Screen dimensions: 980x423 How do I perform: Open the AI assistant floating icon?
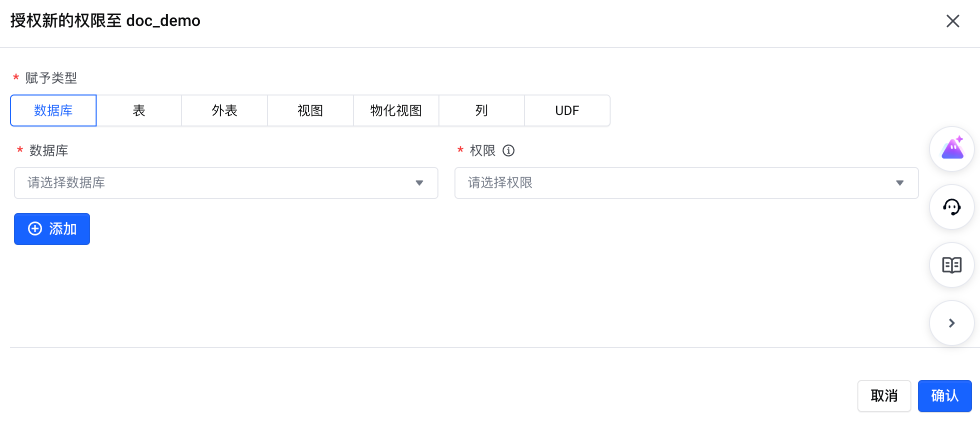click(951, 149)
